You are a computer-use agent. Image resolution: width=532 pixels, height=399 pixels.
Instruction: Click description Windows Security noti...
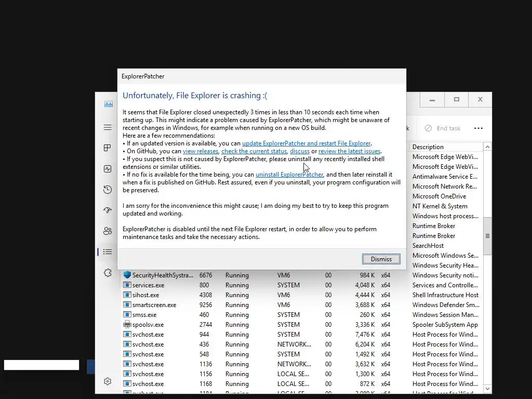445,275
